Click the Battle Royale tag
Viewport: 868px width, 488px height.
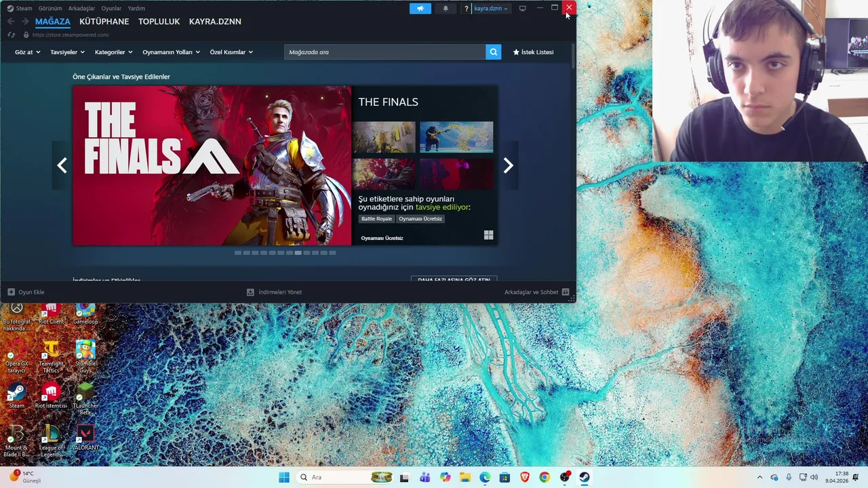pyautogui.click(x=376, y=219)
